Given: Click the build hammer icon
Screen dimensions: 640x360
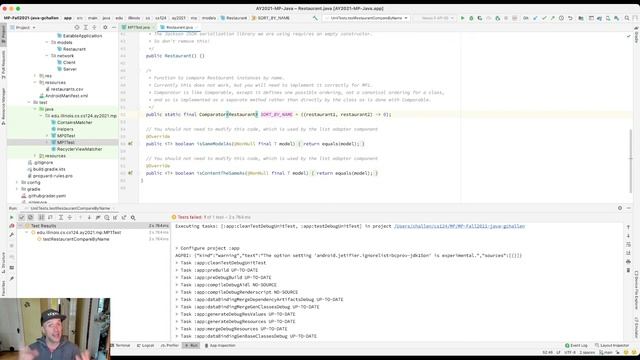Looking at the screenshot, I should point(315,18).
